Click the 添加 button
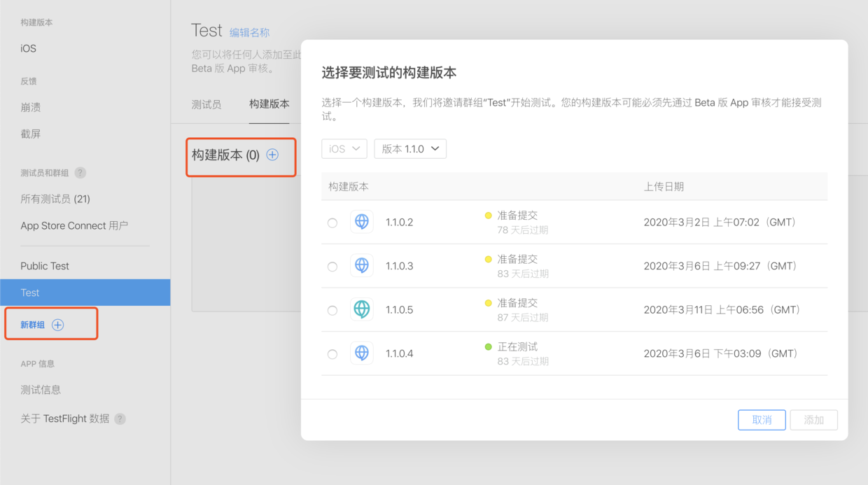868x485 pixels. tap(813, 420)
